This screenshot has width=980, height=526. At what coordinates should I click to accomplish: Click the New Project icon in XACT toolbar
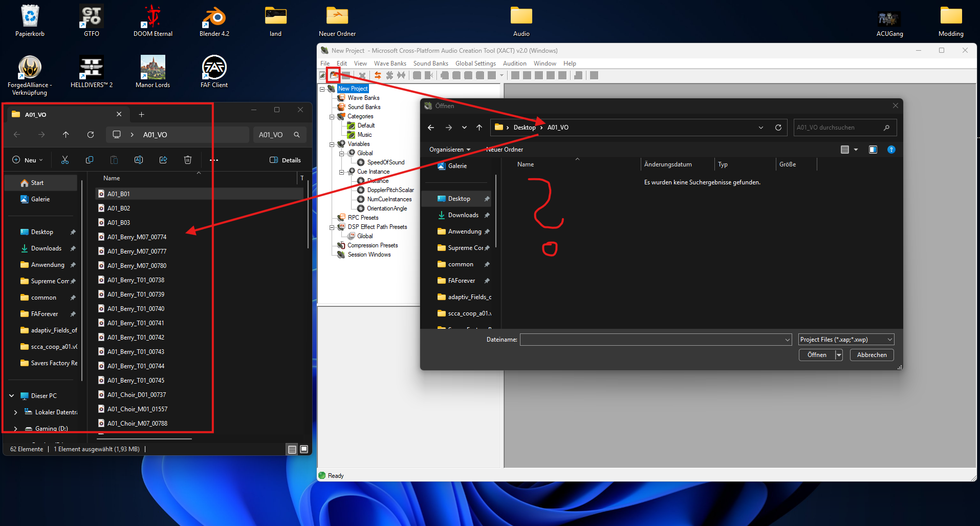[x=322, y=75]
